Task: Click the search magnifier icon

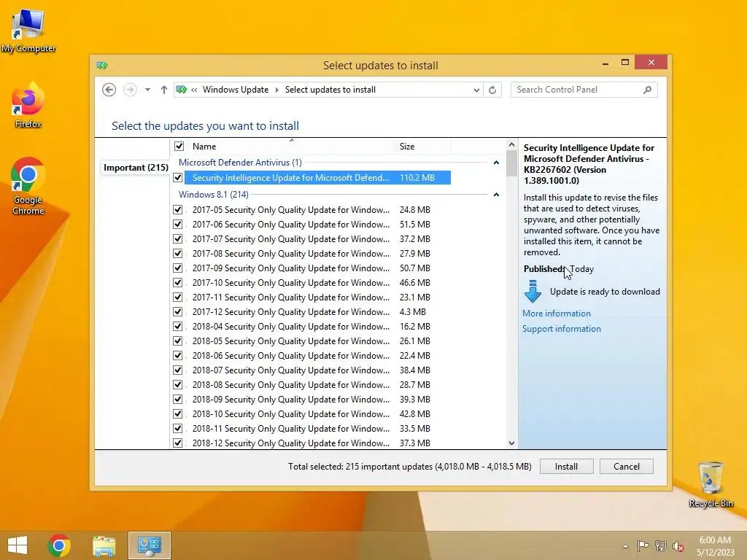Action: pyautogui.click(x=647, y=90)
